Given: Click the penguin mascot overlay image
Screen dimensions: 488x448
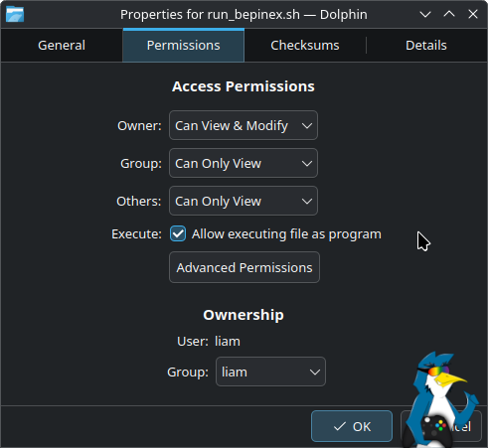Looking at the screenshot, I should tap(440, 400).
